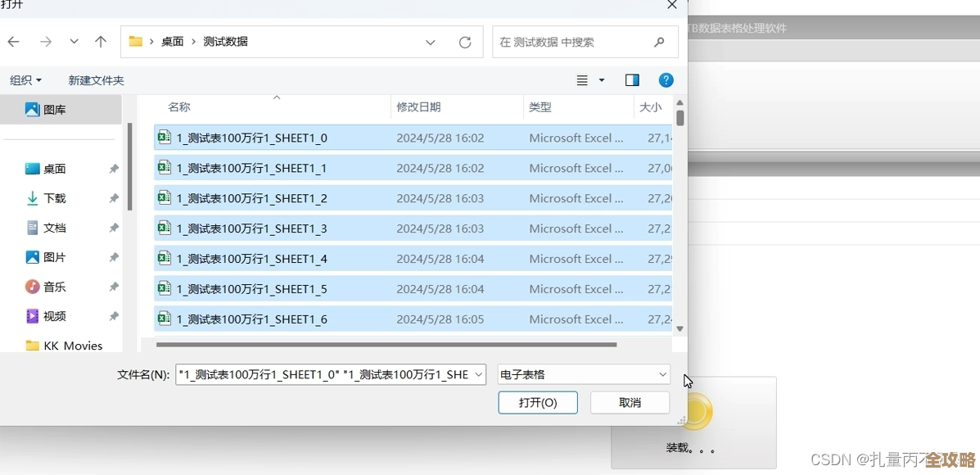Expand the address bar history chevron
This screenshot has width=980, height=475.
point(431,42)
